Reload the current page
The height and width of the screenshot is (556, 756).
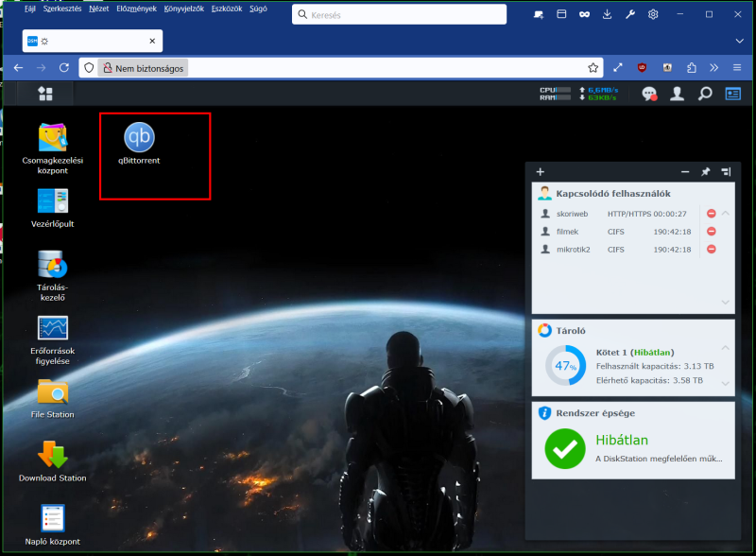pyautogui.click(x=64, y=68)
